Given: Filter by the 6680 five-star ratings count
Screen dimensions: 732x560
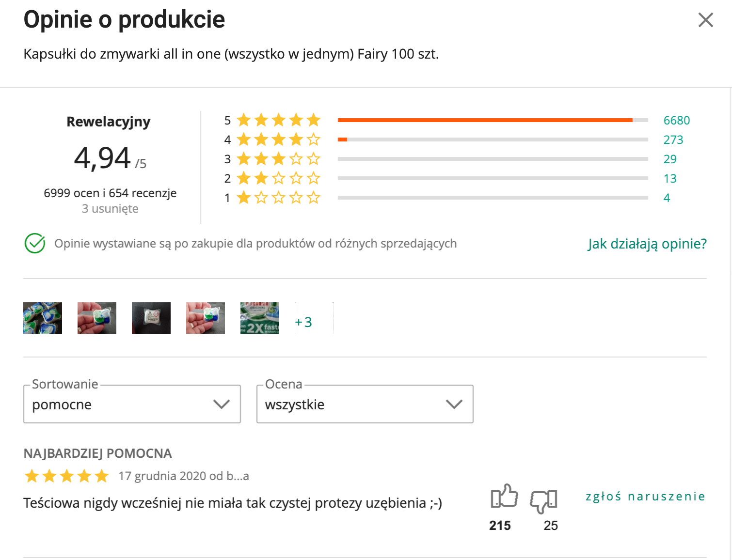Looking at the screenshot, I should [676, 120].
